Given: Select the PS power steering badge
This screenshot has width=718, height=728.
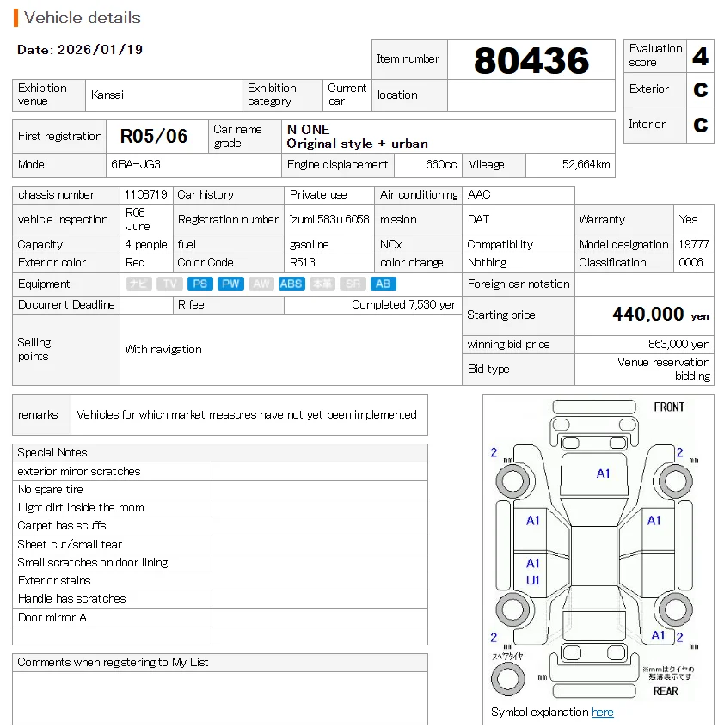Looking at the screenshot, I should pos(199,284).
